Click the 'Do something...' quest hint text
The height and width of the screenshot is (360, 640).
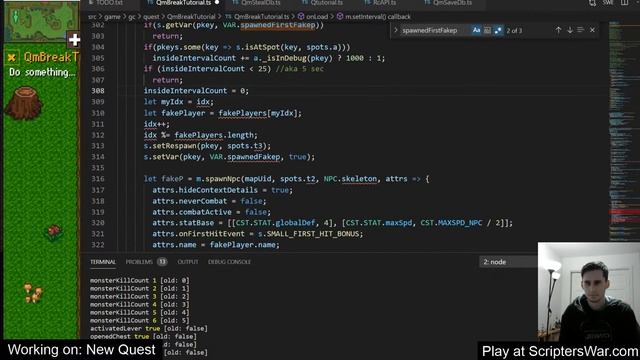[42, 73]
